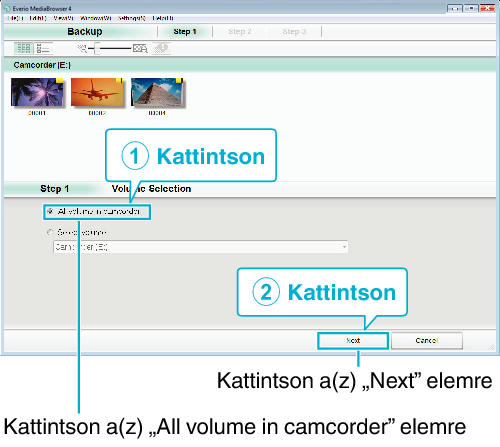Open the File menu
The width and height of the screenshot is (500, 447).
click(x=15, y=18)
